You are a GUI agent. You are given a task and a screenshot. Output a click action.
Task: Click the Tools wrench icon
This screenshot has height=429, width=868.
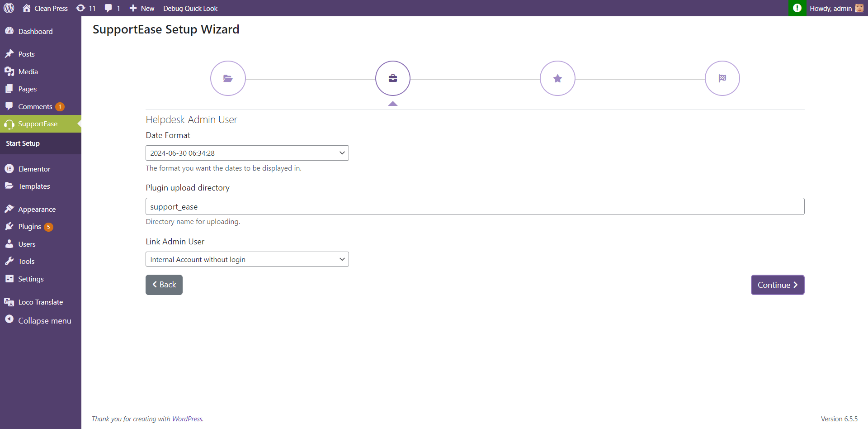9,261
